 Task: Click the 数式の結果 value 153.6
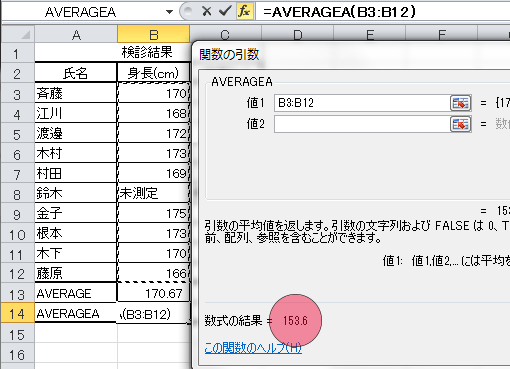(x=295, y=321)
